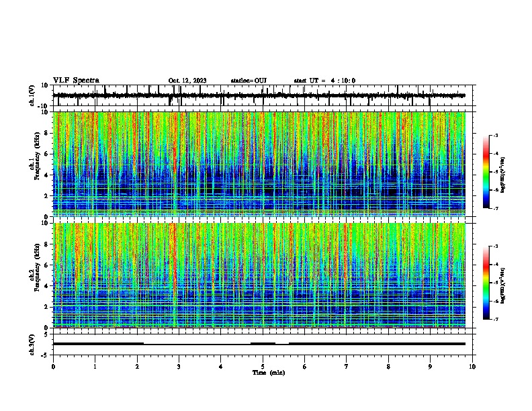This screenshot has width=532, height=411.
Task: Select the date text "Oct. 12, 2023"
Action: pos(187,81)
